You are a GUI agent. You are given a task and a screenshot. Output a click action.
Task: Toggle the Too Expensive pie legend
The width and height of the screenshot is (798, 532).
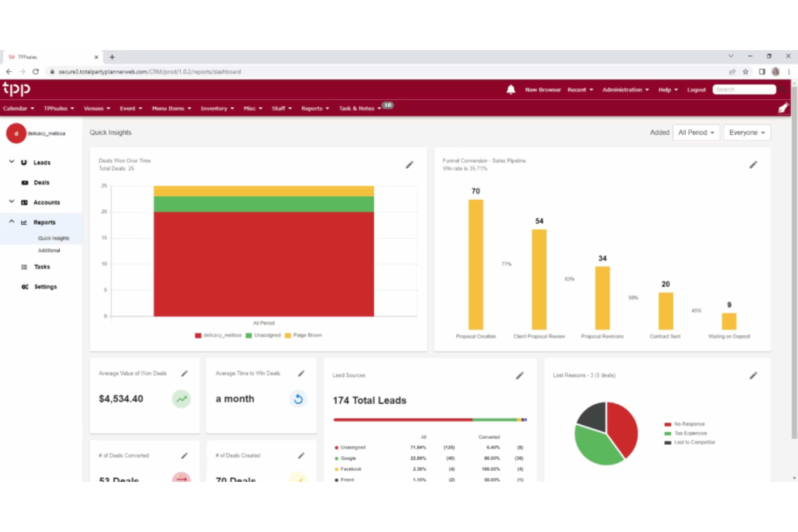click(686, 433)
